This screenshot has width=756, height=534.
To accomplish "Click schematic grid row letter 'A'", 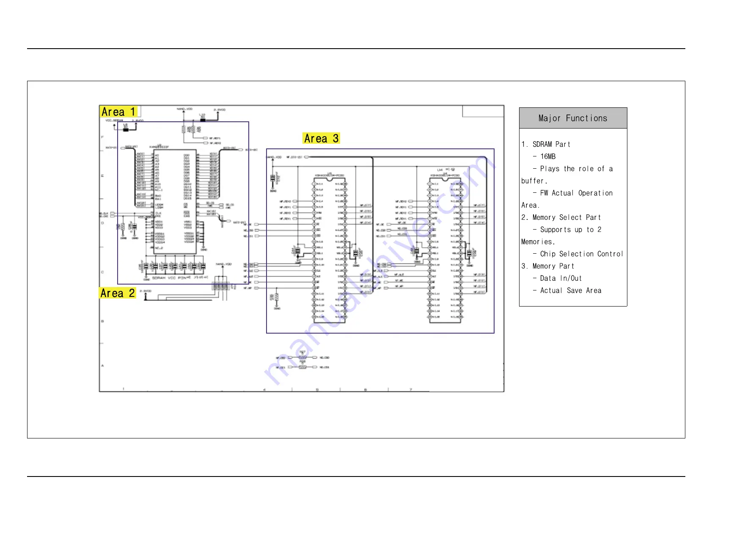I will click(x=102, y=365).
